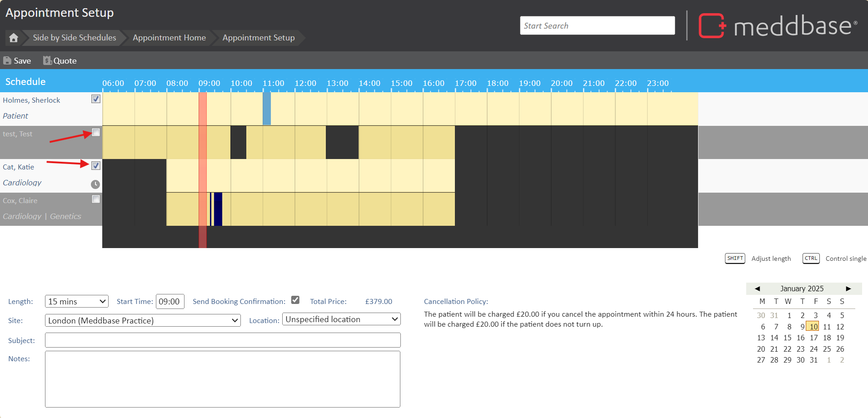Click the blue appointment block in Holmes row
The image size is (868, 418).
(267, 109)
